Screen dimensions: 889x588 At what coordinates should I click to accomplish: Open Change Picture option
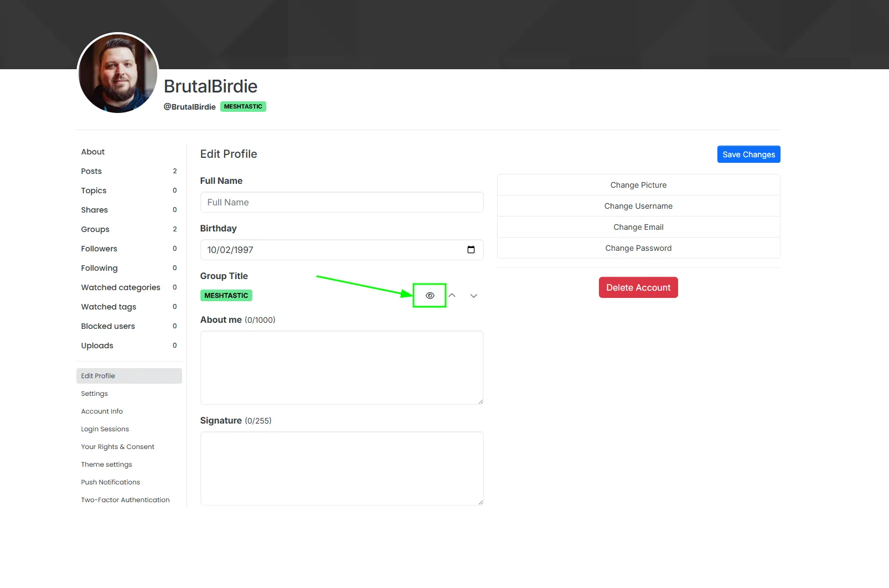click(x=638, y=185)
